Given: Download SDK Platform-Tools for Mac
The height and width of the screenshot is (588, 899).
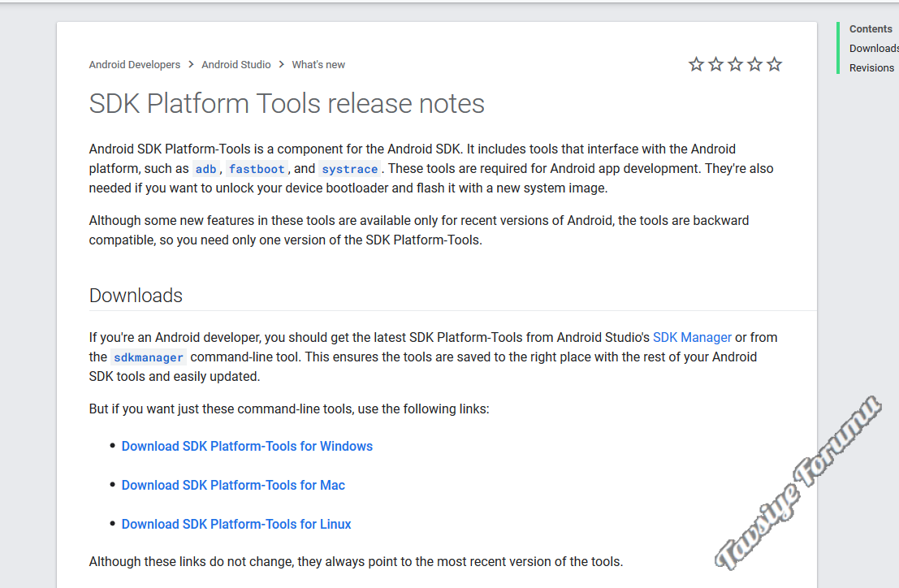Looking at the screenshot, I should (x=233, y=486).
